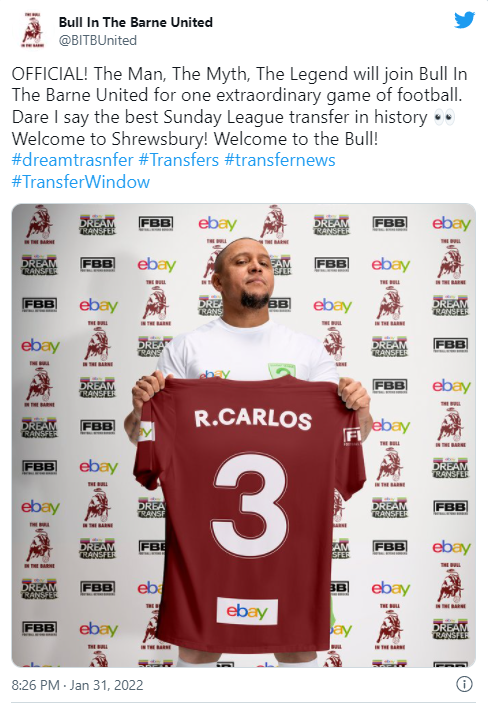Open the tweet info icon
This screenshot has height=707, width=488.
pyautogui.click(x=464, y=684)
